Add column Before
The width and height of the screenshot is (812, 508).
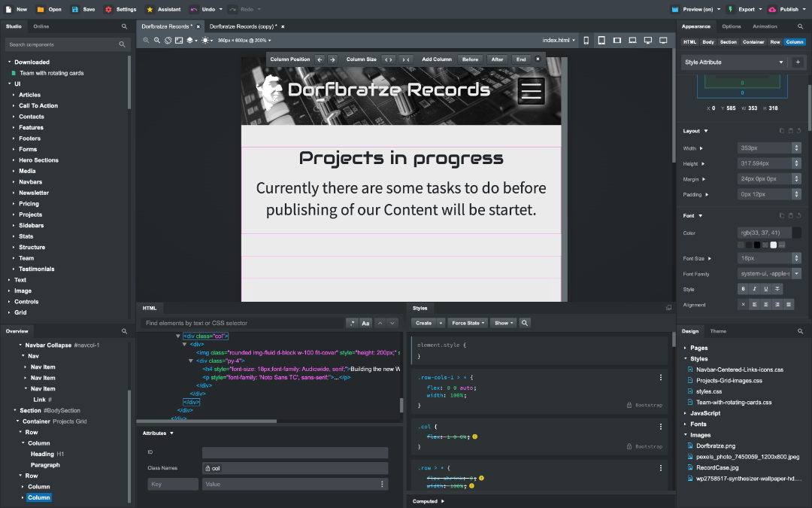(x=470, y=59)
